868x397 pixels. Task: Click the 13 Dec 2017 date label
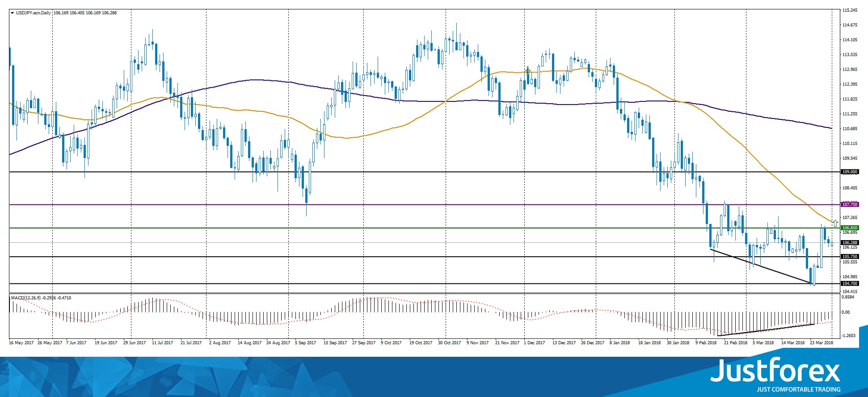click(564, 343)
